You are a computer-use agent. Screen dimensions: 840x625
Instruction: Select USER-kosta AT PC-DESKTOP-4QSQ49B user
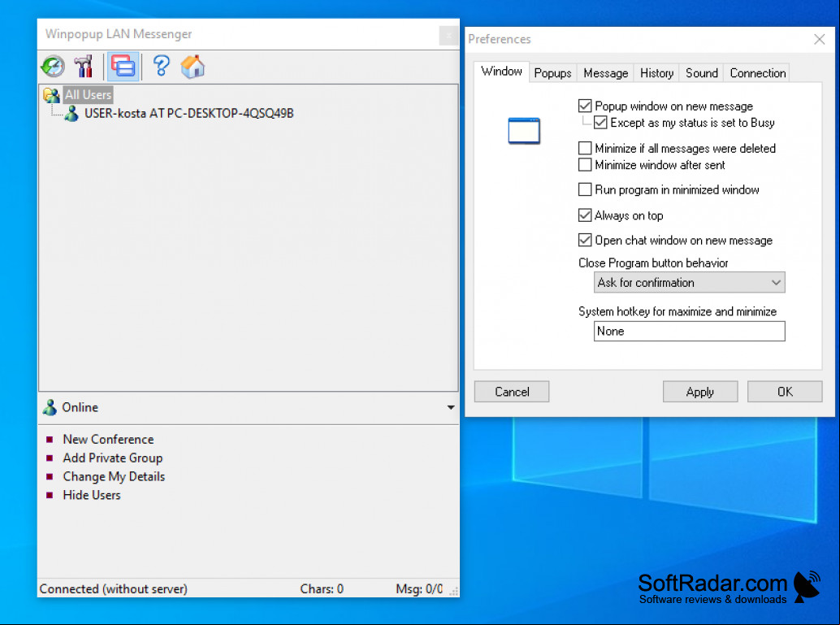pyautogui.click(x=189, y=113)
